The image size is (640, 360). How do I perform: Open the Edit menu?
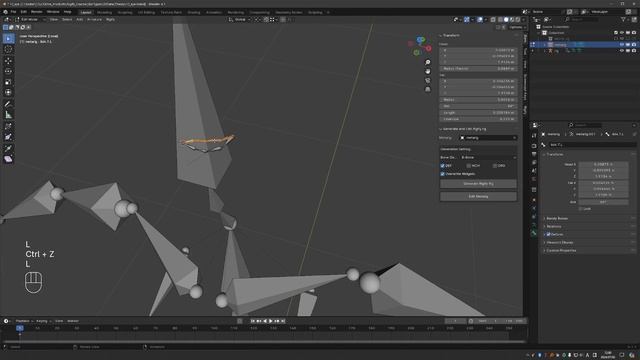24,12
